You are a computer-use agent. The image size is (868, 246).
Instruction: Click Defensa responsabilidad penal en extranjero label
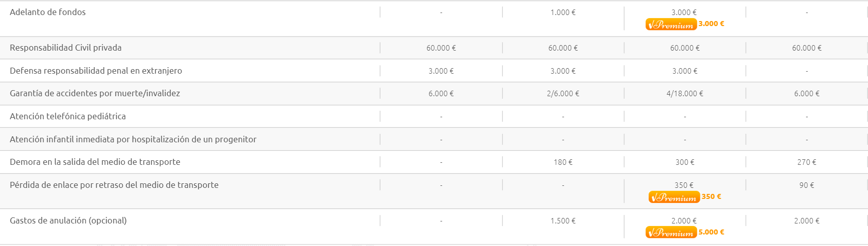coord(96,71)
